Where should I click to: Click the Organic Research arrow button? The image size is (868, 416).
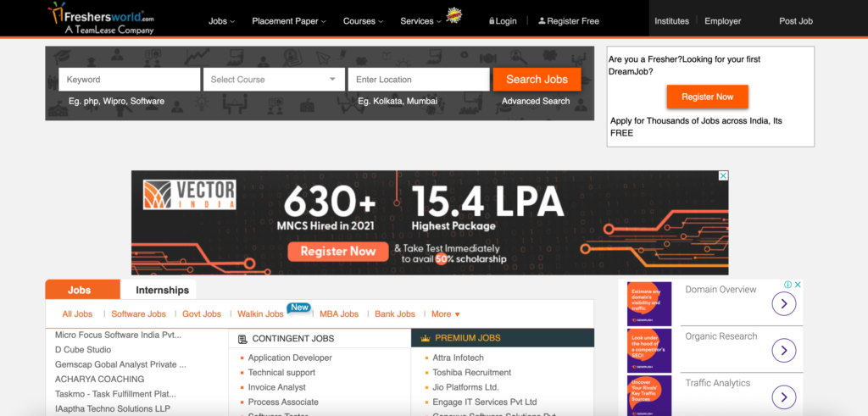pos(784,350)
